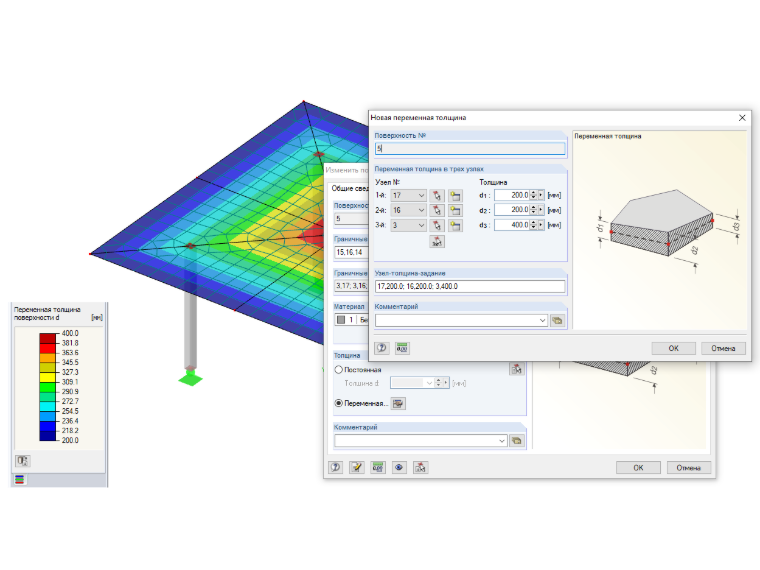Click the select-three-nodes-at-once icon

tap(437, 241)
